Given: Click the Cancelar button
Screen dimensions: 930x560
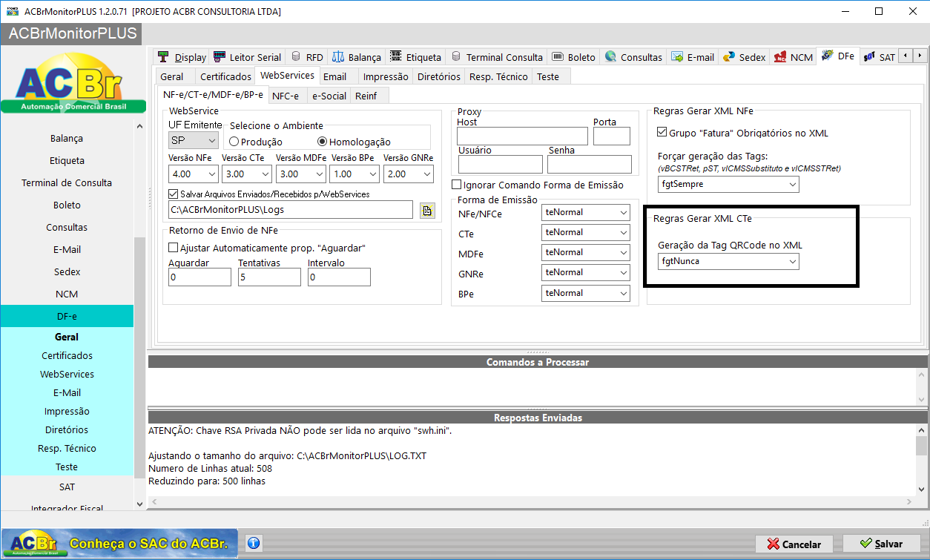Looking at the screenshot, I should pos(794,544).
